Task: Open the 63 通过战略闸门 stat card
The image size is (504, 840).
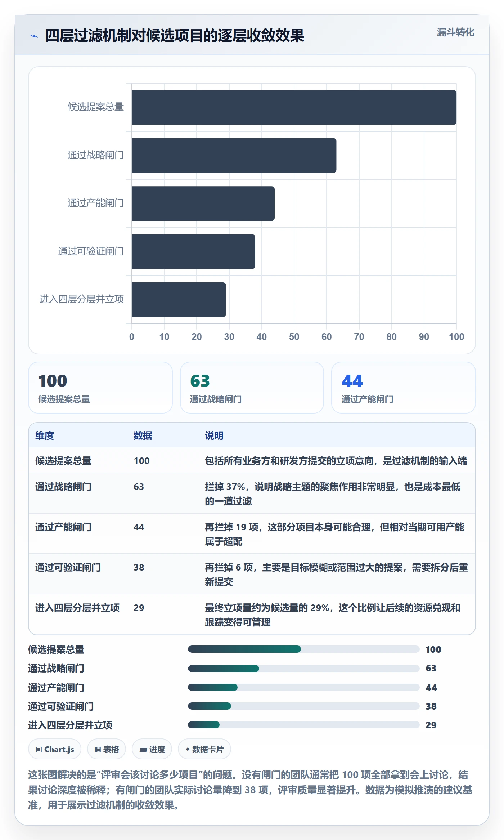Action: pos(252,388)
